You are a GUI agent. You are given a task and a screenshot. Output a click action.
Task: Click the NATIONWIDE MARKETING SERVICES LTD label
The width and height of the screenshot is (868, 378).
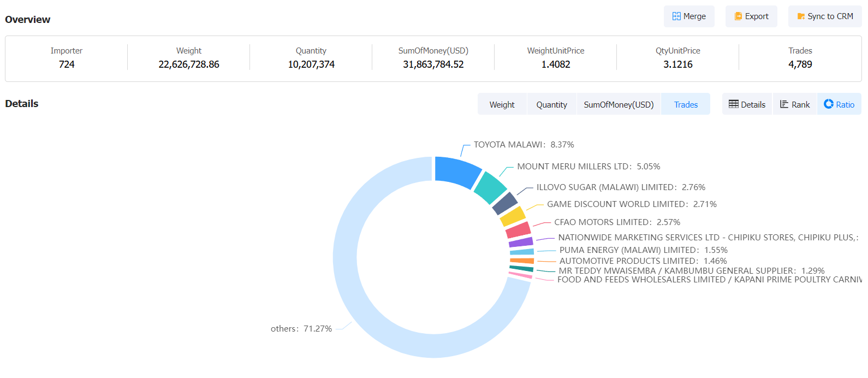(709, 238)
